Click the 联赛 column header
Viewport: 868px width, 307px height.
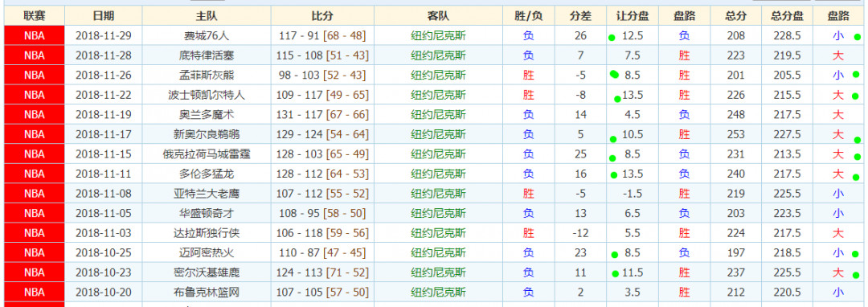click(x=35, y=16)
